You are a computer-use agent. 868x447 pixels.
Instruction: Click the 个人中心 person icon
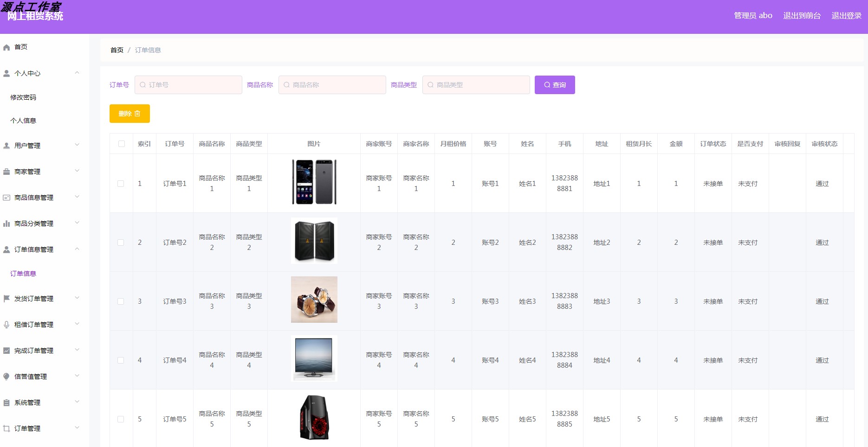pyautogui.click(x=6, y=73)
